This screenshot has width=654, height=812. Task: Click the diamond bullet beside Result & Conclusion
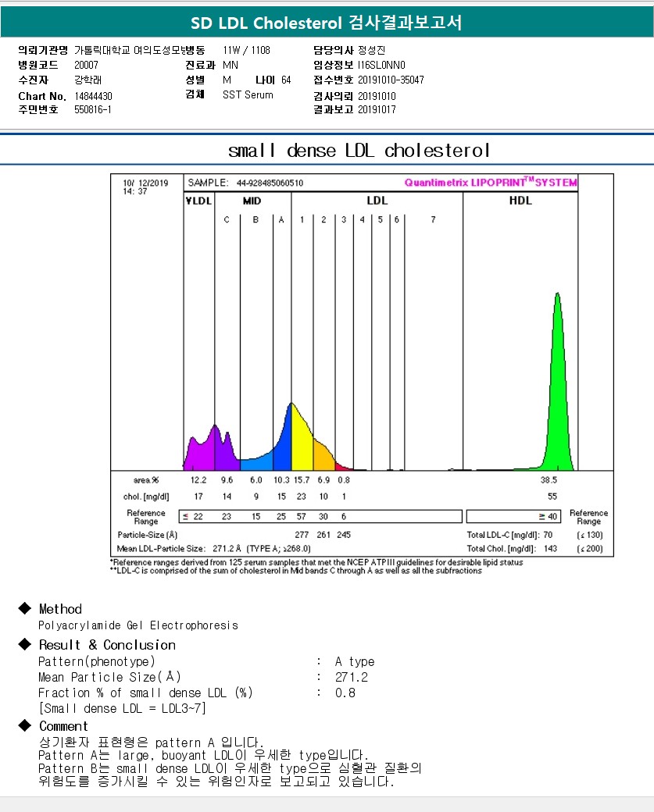point(24,645)
